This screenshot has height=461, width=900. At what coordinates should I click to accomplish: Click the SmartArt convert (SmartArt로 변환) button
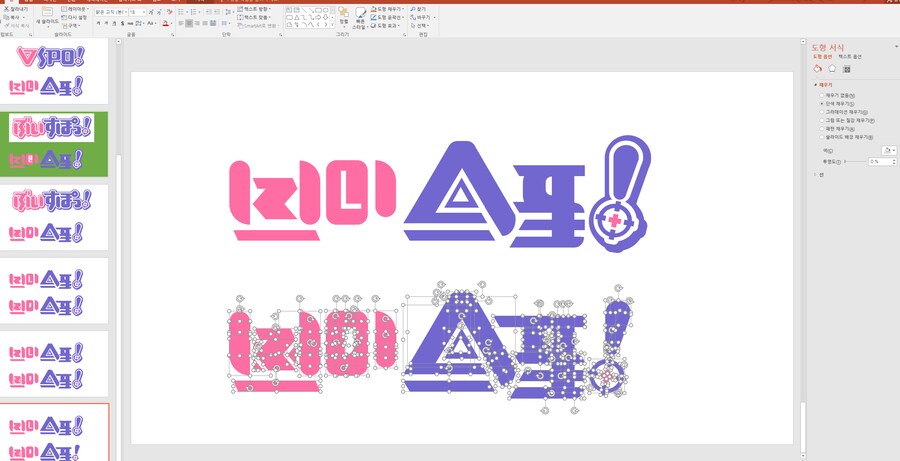258,26
